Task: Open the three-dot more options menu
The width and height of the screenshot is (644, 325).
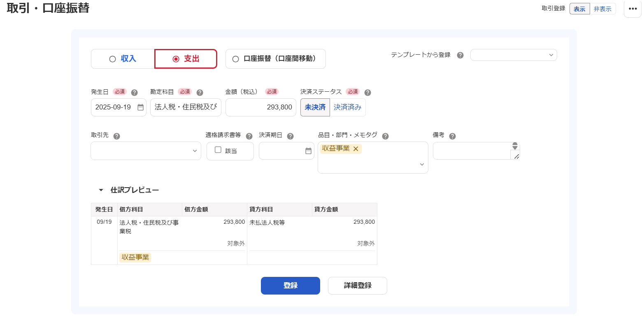Action: click(x=633, y=9)
